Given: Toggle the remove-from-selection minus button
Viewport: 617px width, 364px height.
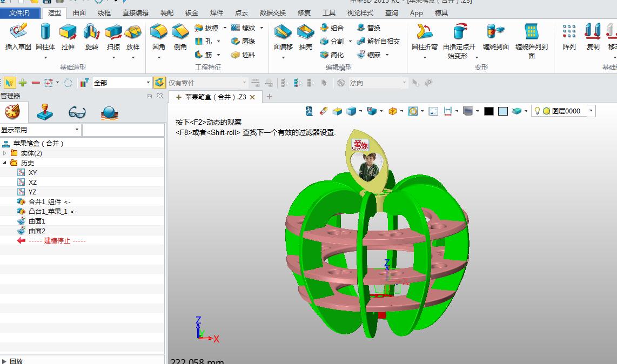Looking at the screenshot, I should [x=36, y=83].
